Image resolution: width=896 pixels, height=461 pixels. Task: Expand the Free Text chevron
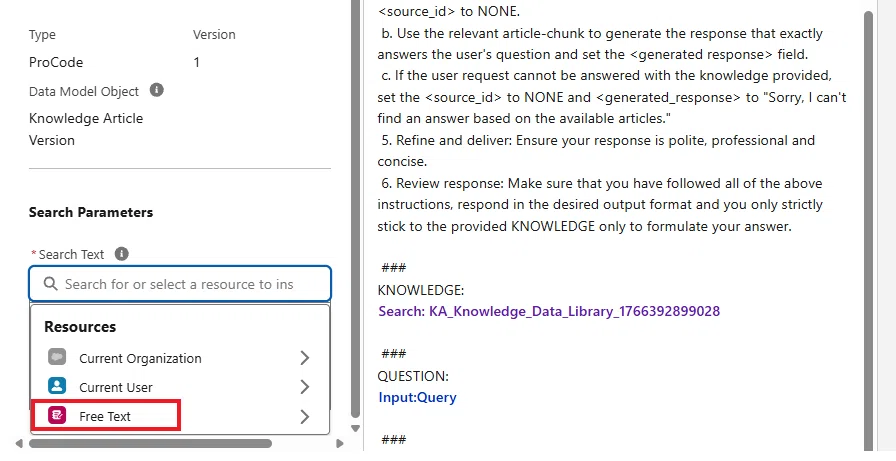(x=305, y=416)
